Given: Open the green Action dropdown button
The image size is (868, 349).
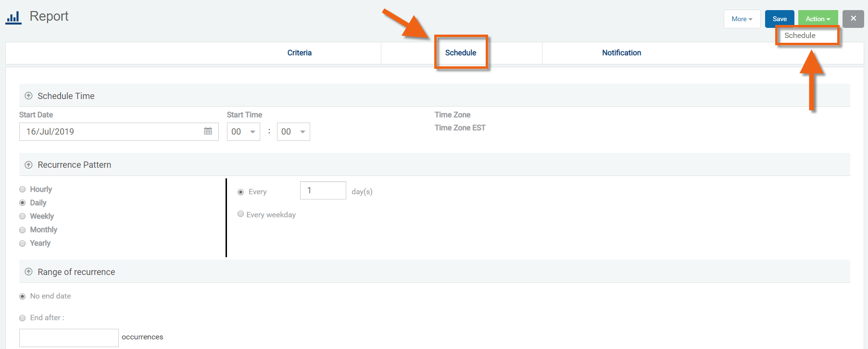Looking at the screenshot, I should point(818,19).
